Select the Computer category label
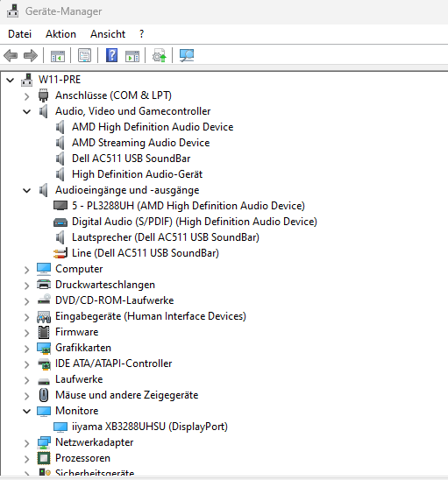 (x=79, y=269)
